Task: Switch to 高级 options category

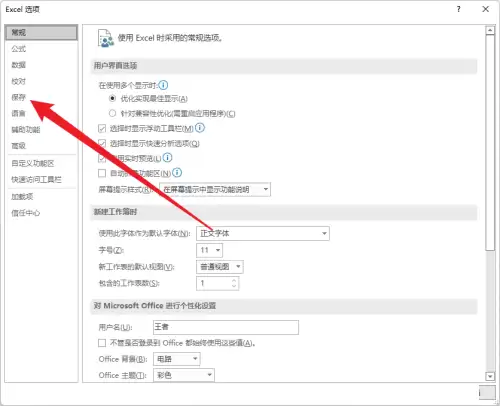Action: tap(19, 146)
